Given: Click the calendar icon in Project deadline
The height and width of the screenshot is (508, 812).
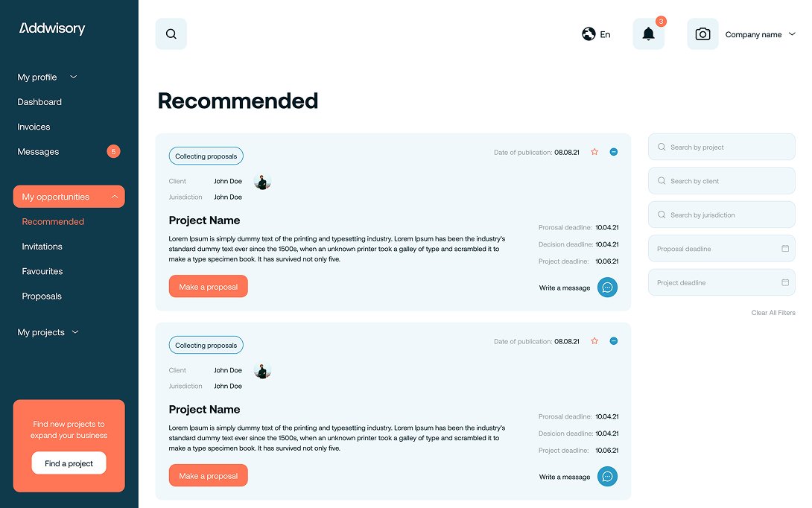Looking at the screenshot, I should [x=785, y=283].
